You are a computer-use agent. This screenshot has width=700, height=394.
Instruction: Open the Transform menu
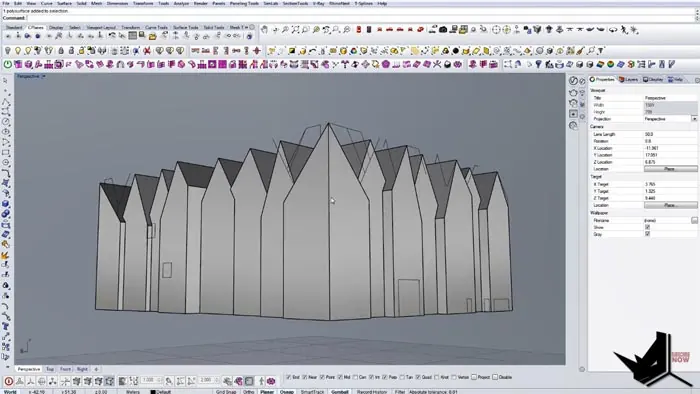tap(143, 3)
